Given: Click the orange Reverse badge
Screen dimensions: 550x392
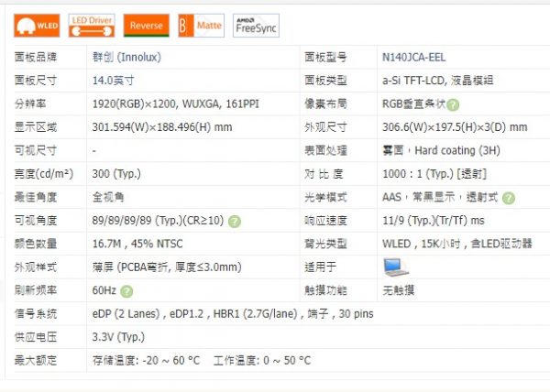Looking at the screenshot, I should [146, 26].
